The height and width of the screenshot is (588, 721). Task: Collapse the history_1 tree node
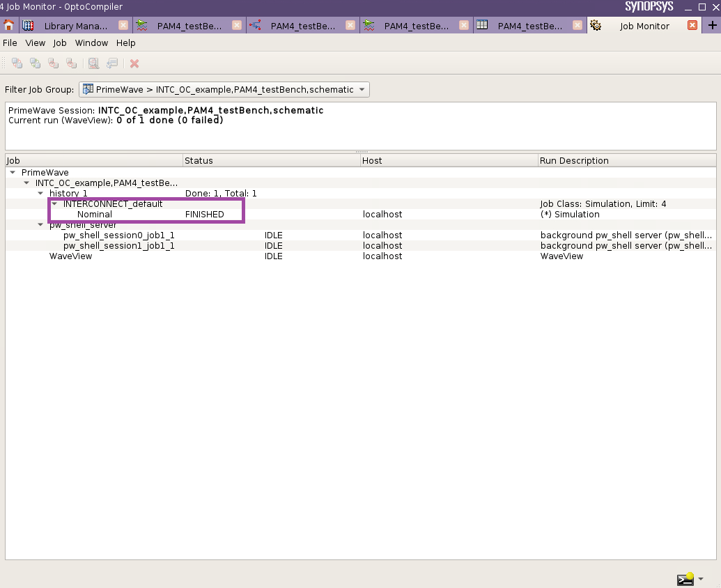tap(40, 194)
